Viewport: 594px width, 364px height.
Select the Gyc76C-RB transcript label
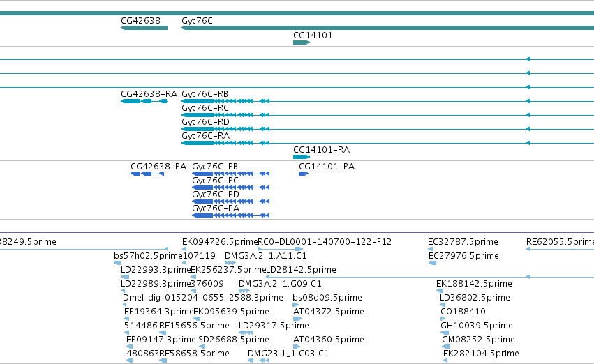coord(205,94)
